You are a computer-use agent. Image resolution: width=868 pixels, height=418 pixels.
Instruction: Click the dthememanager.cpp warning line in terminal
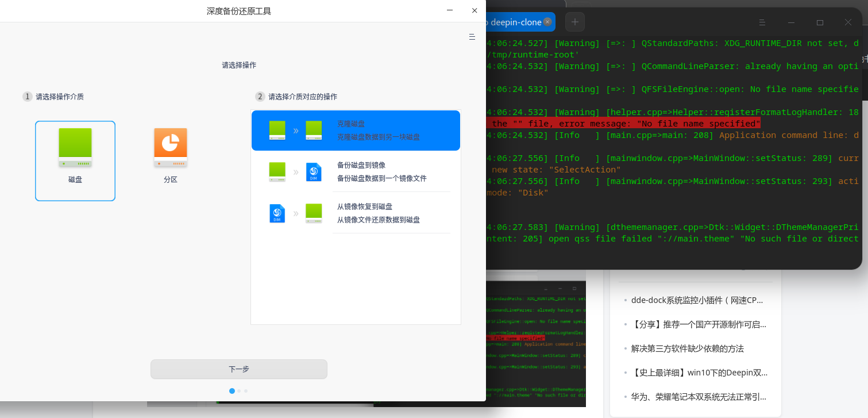673,227
